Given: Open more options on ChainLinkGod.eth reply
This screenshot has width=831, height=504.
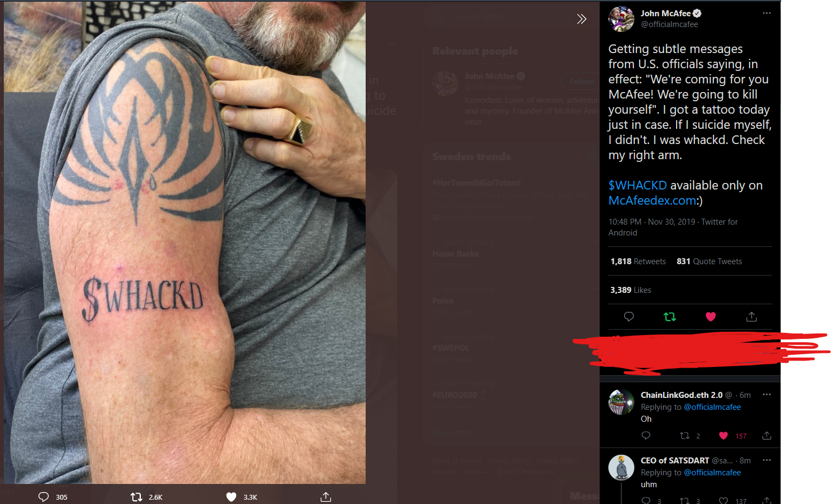Looking at the screenshot, I should click(x=767, y=395).
